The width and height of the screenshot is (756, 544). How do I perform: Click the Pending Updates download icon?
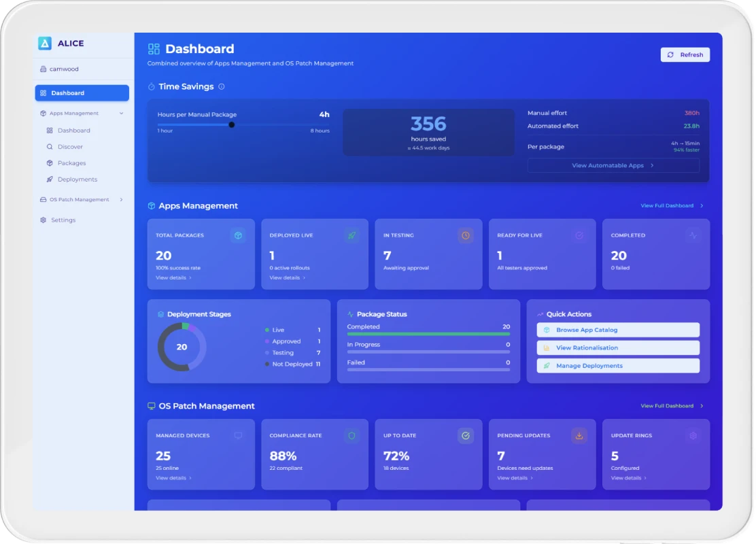(579, 436)
